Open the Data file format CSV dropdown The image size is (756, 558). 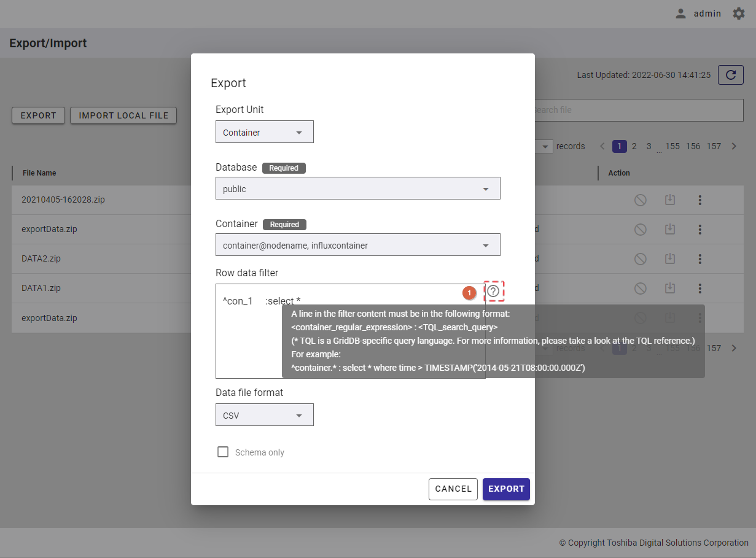tap(264, 415)
